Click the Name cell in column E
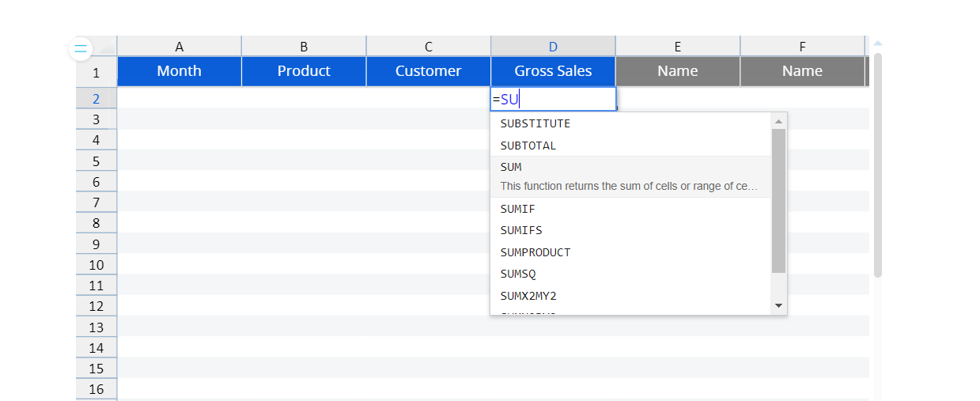The width and height of the screenshot is (980, 401). click(x=678, y=71)
